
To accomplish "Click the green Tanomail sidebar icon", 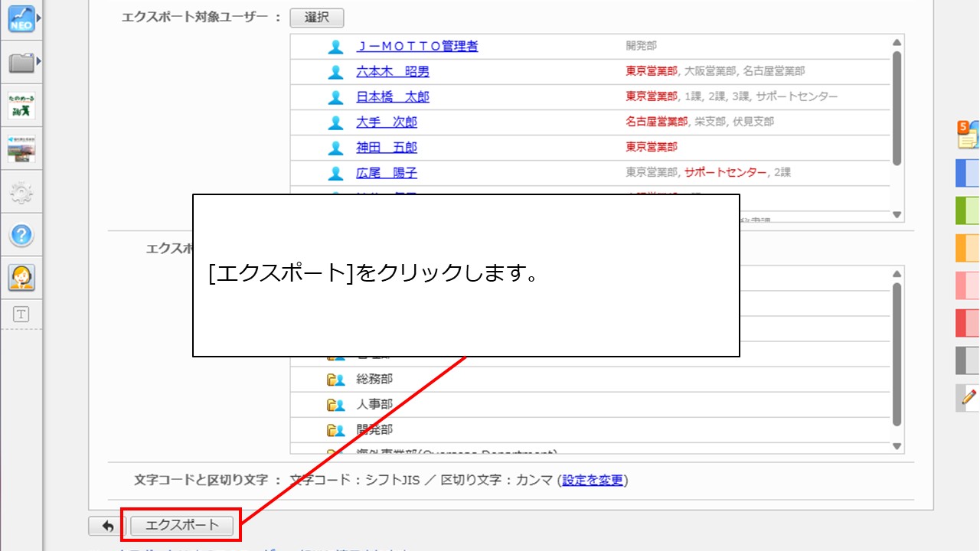I will point(21,106).
